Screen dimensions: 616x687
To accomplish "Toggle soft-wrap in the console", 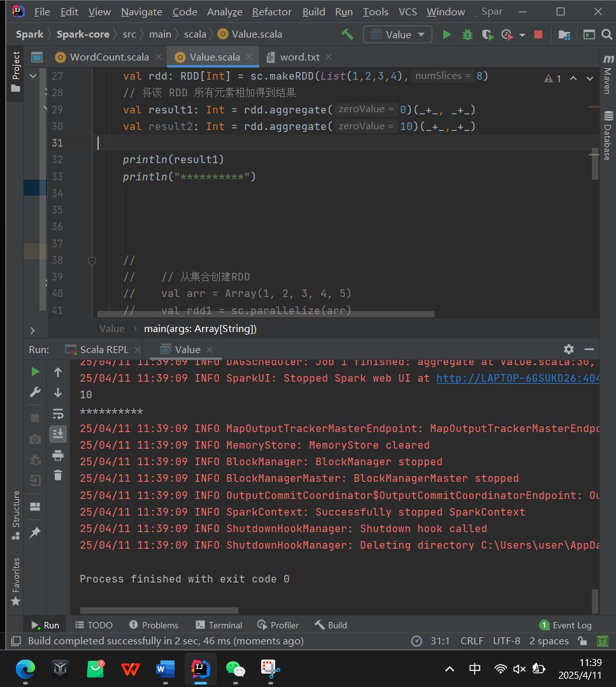I will (58, 414).
